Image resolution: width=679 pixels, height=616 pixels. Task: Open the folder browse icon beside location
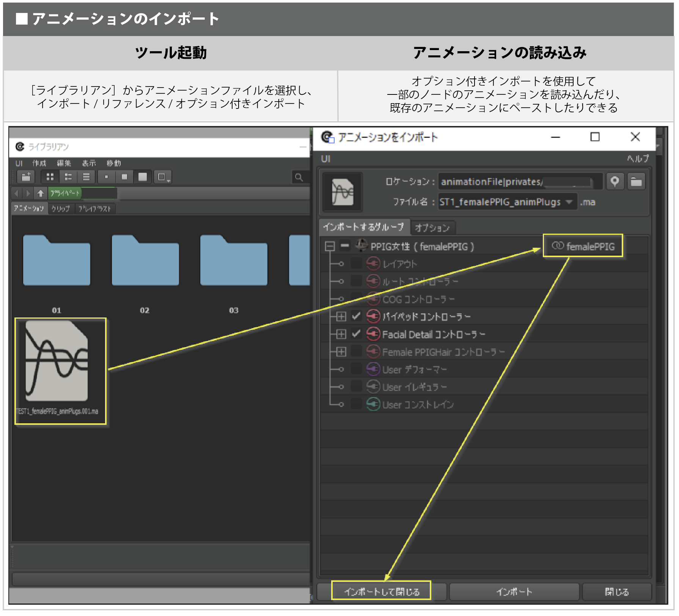coord(636,181)
